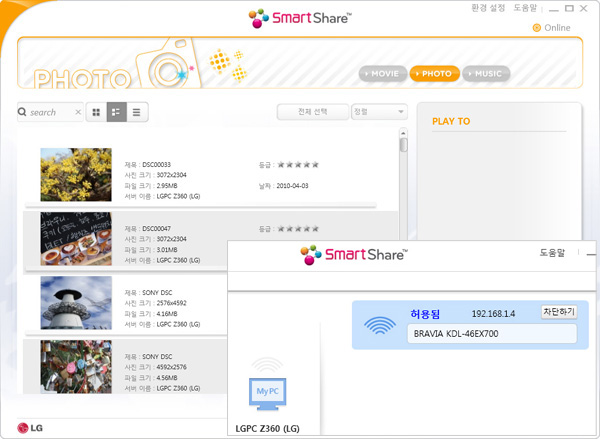Screen dimensions: 600x439
Task: Click the 전체 선택 button
Action: [x=313, y=112]
